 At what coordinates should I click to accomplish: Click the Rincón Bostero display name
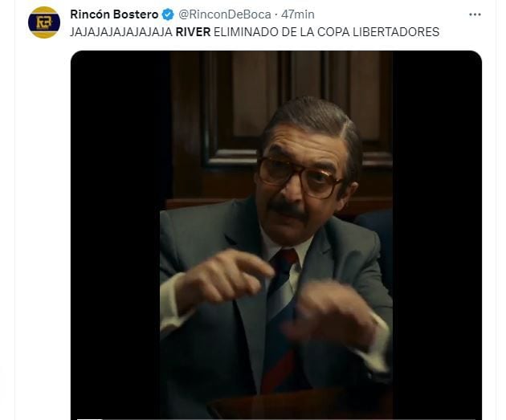coord(114,14)
